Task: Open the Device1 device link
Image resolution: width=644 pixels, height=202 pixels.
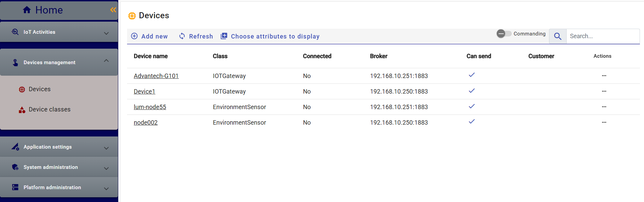Action: pyautogui.click(x=144, y=92)
